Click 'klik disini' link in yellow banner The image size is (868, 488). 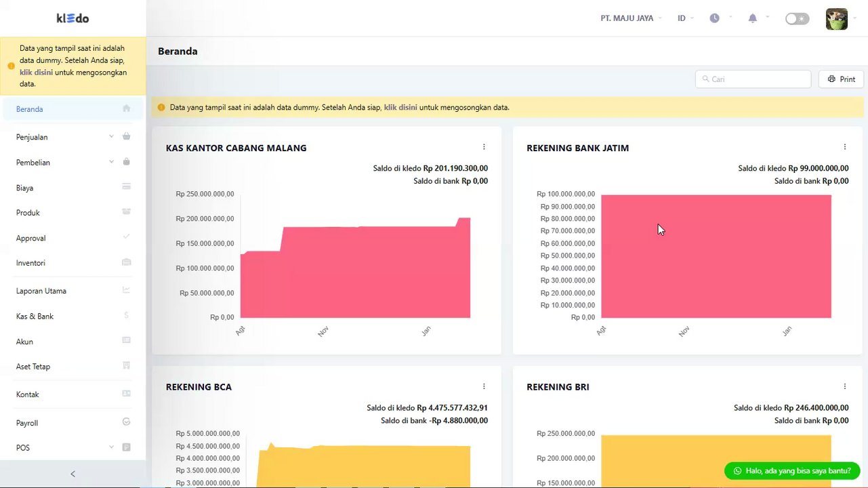[400, 107]
